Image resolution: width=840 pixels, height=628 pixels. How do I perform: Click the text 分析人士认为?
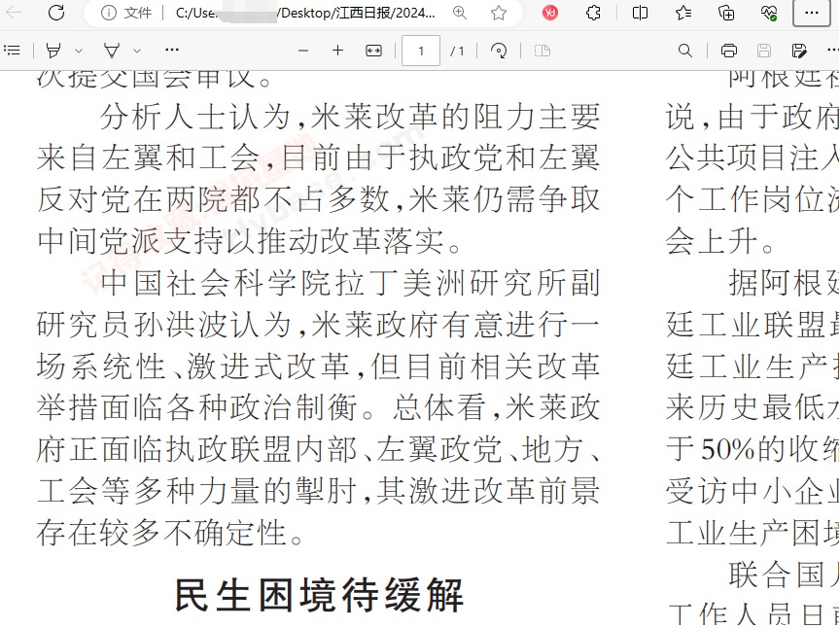[x=196, y=117]
